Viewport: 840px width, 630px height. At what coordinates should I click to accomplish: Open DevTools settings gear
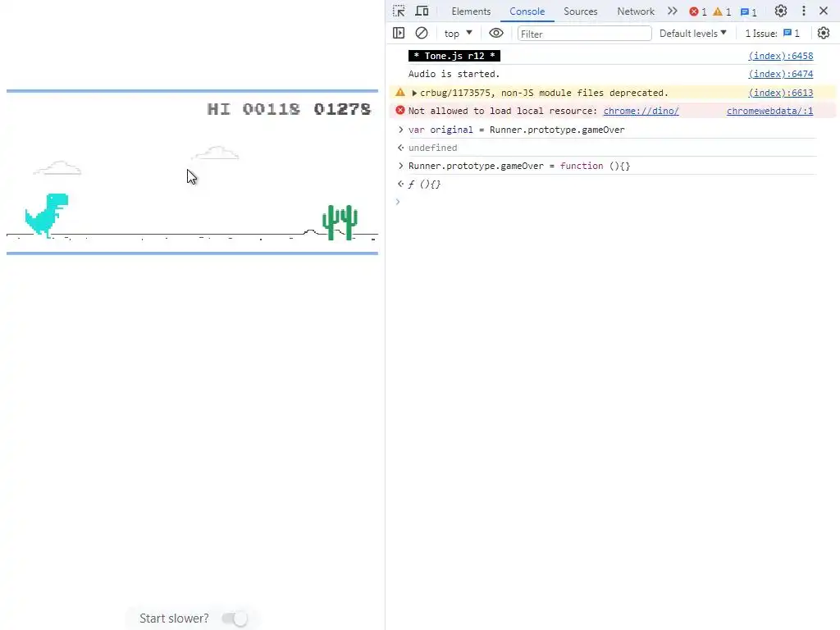pos(781,11)
